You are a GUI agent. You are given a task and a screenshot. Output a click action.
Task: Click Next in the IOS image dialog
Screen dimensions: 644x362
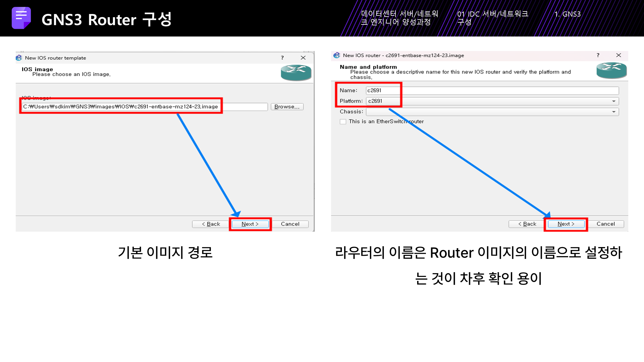[250, 224]
